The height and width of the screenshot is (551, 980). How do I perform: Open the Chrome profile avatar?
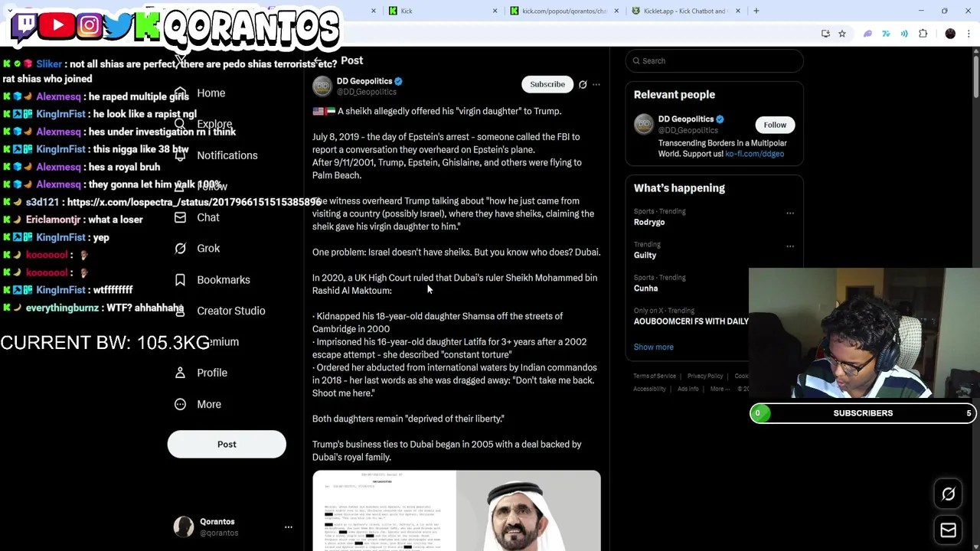click(x=950, y=34)
